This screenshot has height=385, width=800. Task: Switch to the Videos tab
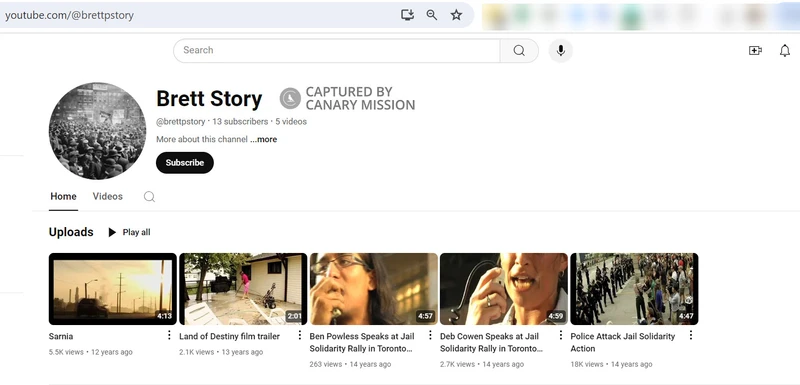(x=108, y=196)
